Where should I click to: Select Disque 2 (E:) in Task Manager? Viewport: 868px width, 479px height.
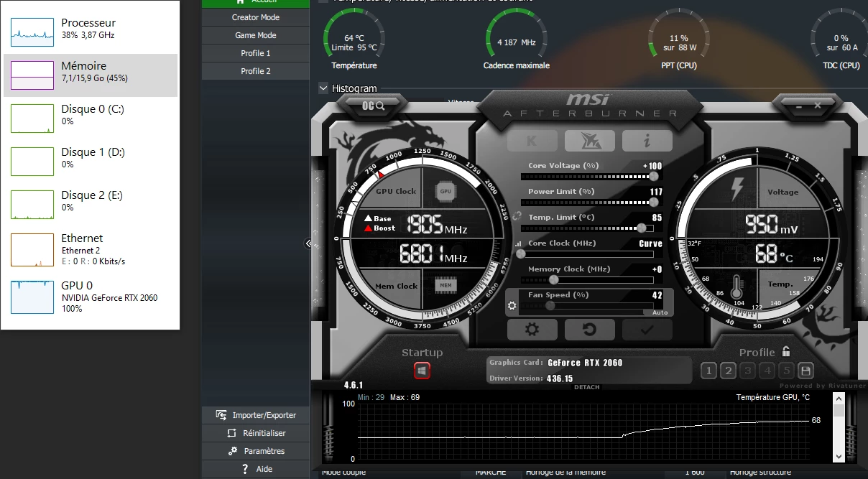[x=91, y=205]
